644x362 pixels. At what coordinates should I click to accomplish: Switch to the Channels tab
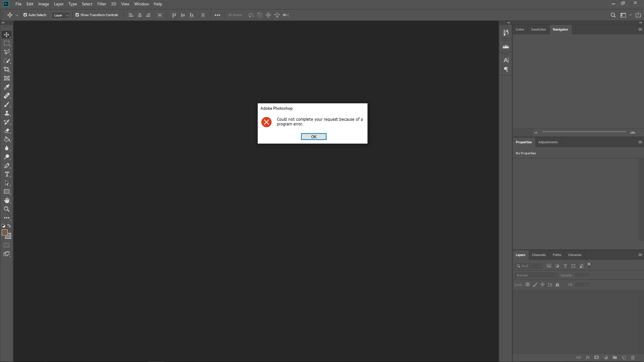pos(539,255)
